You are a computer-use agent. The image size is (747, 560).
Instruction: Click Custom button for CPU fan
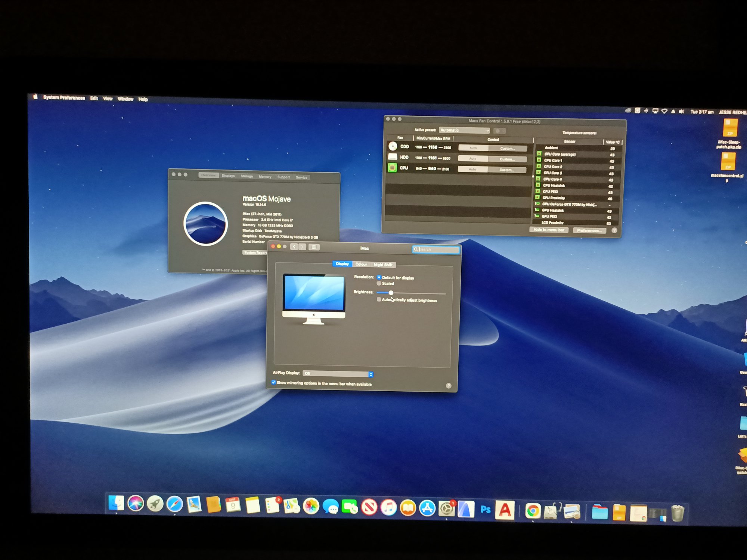tap(507, 170)
